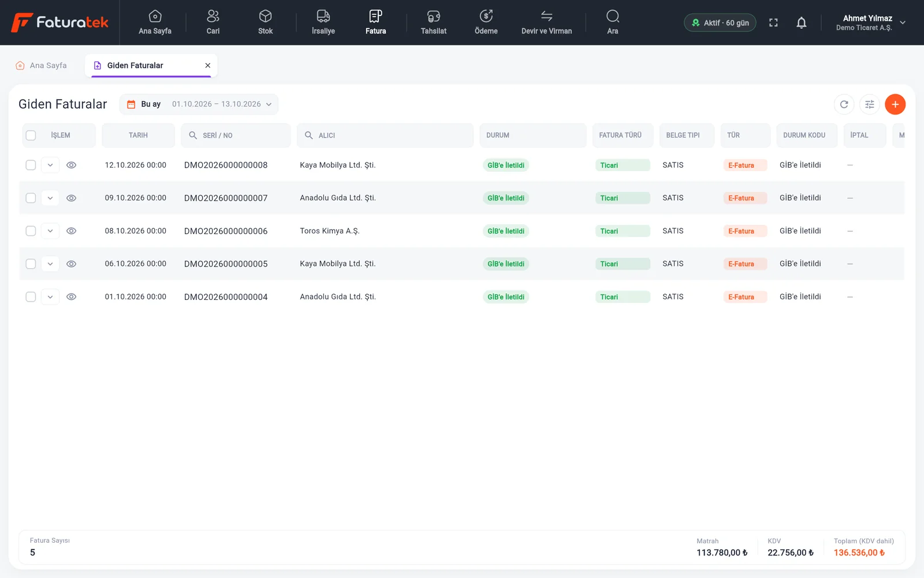Viewport: 924px width, 578px height.
Task: Close the Giden Faturalar tab
Action: pyautogui.click(x=208, y=65)
